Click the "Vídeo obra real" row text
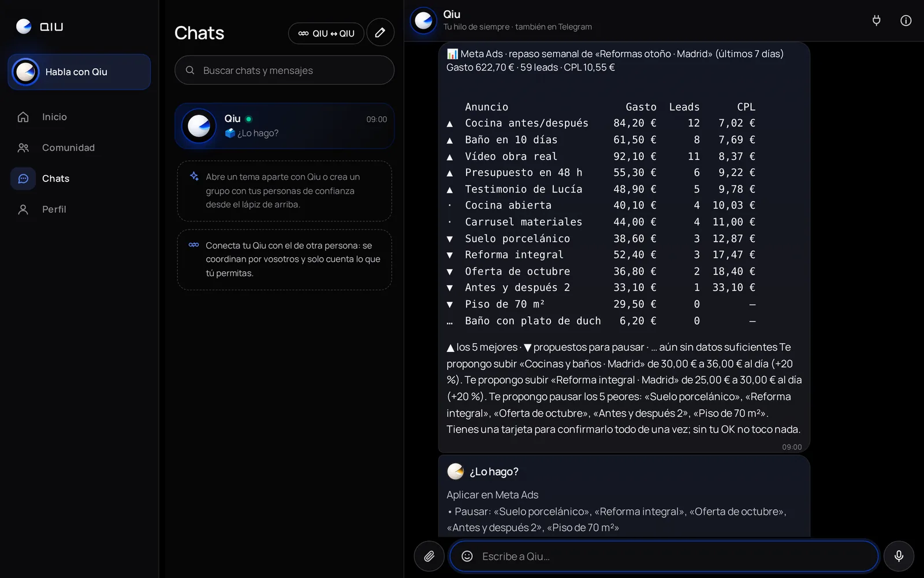 click(x=511, y=156)
